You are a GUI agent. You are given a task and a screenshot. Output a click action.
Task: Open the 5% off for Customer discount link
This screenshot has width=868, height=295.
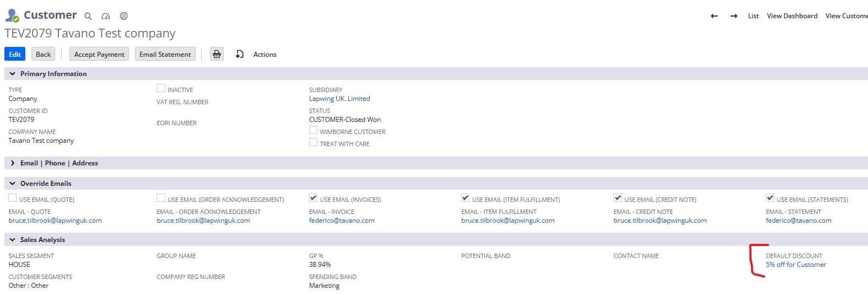(796, 265)
